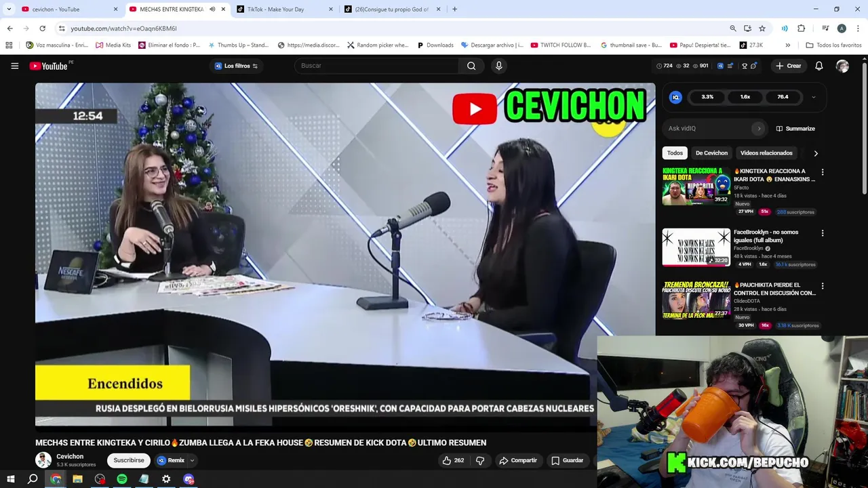The height and width of the screenshot is (488, 868).
Task: Open the Downloads bookmark
Action: 435,45
